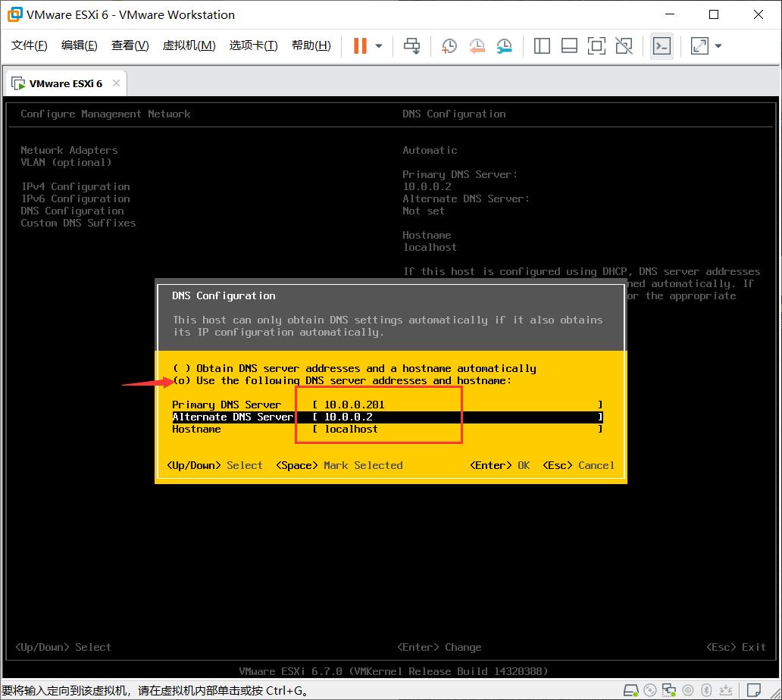This screenshot has width=782, height=700.
Task: Click the stretch guest display icon
Action: [x=699, y=46]
